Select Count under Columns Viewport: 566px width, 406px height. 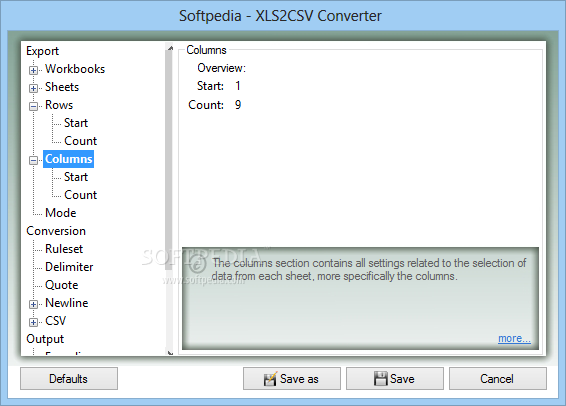coord(80,195)
